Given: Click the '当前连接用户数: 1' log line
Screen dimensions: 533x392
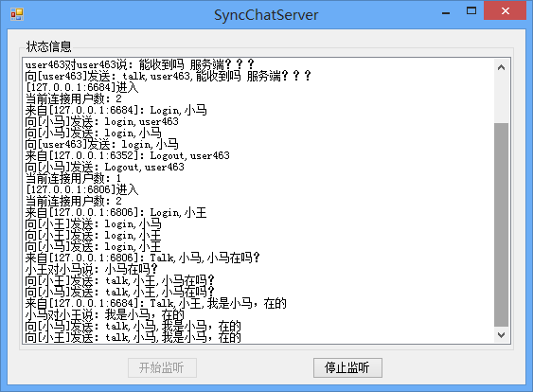Looking at the screenshot, I should (x=73, y=178).
